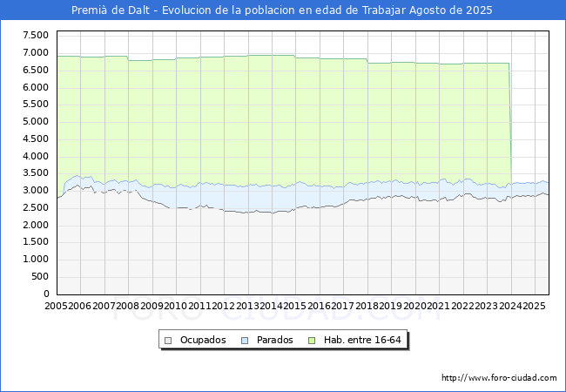Screen dimensions: 566x392
Task: Click the 2023 x-axis year label
Action: (x=486, y=306)
